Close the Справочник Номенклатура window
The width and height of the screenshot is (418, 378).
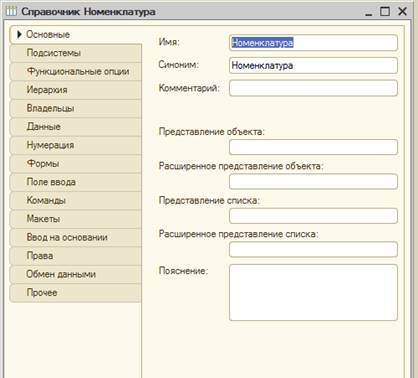click(402, 11)
